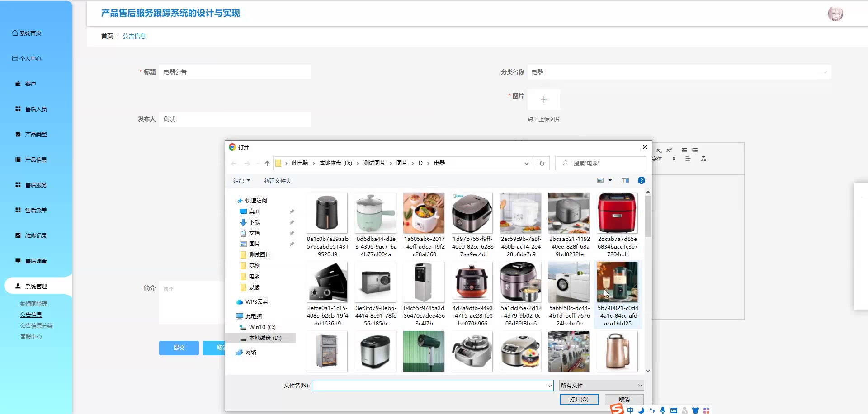Screen dimensions: 868x414
Task: Click the 系统首页 sidebar menu item
Action: tap(27, 33)
